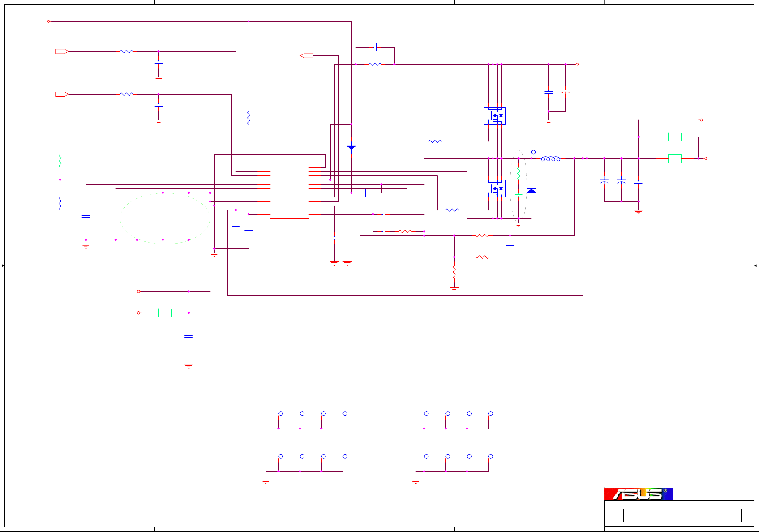This screenshot has height=532, width=759.
Task: Click the red terminal circle at far-right output
Action: (x=706, y=159)
